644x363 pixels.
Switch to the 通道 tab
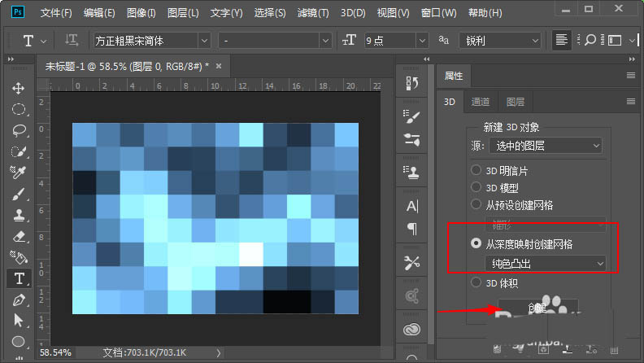480,102
